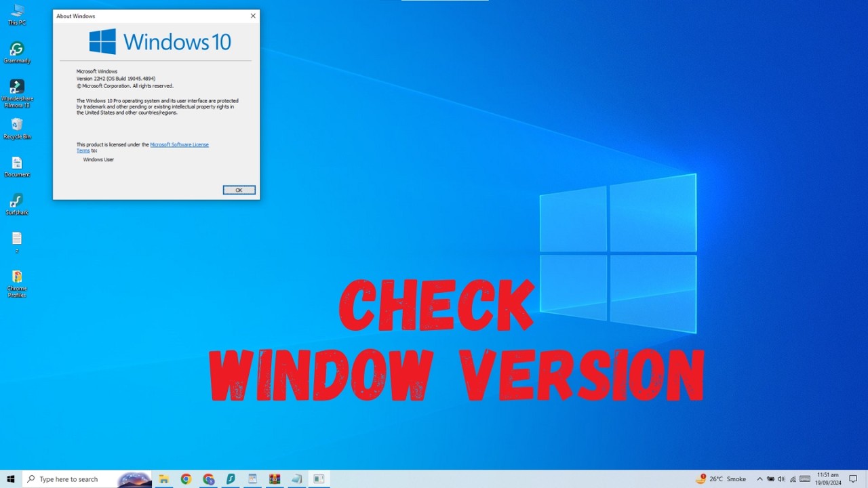Open the weather widget showing 26°C Smoke
This screenshot has height=488, width=868.
(720, 479)
